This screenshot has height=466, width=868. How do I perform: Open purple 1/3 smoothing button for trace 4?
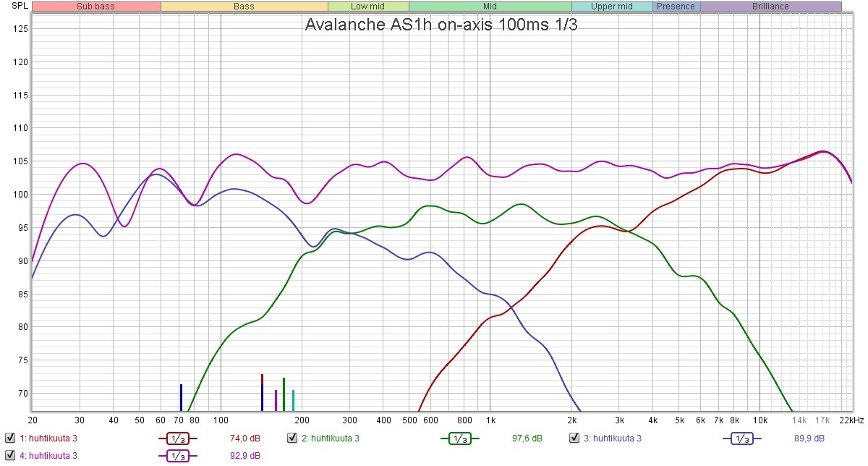pos(177,455)
